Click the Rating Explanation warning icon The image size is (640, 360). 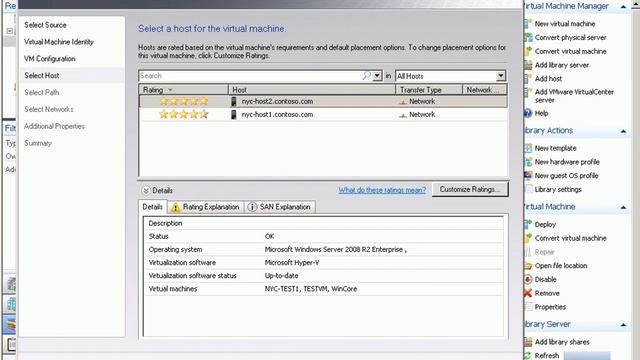click(176, 207)
